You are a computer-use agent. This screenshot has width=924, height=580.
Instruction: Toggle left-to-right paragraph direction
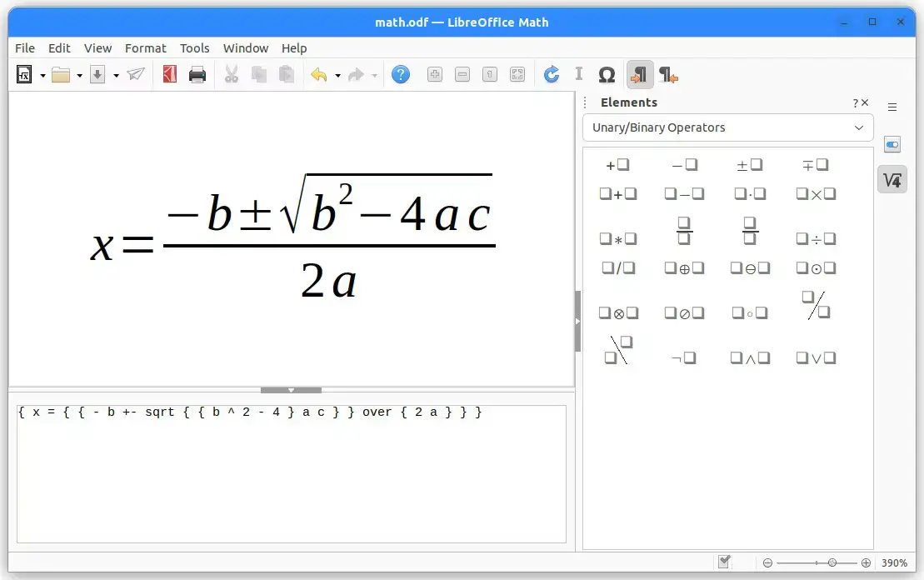[x=639, y=75]
